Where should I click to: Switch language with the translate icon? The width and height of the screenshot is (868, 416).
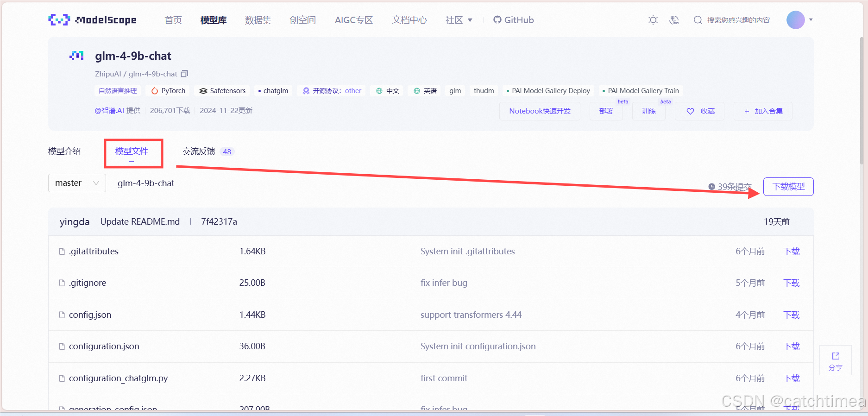click(x=674, y=20)
